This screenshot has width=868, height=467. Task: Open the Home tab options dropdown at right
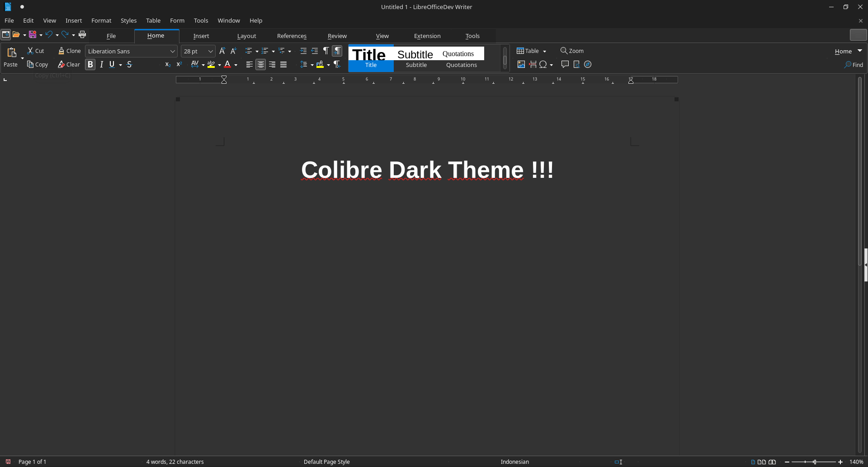860,51
